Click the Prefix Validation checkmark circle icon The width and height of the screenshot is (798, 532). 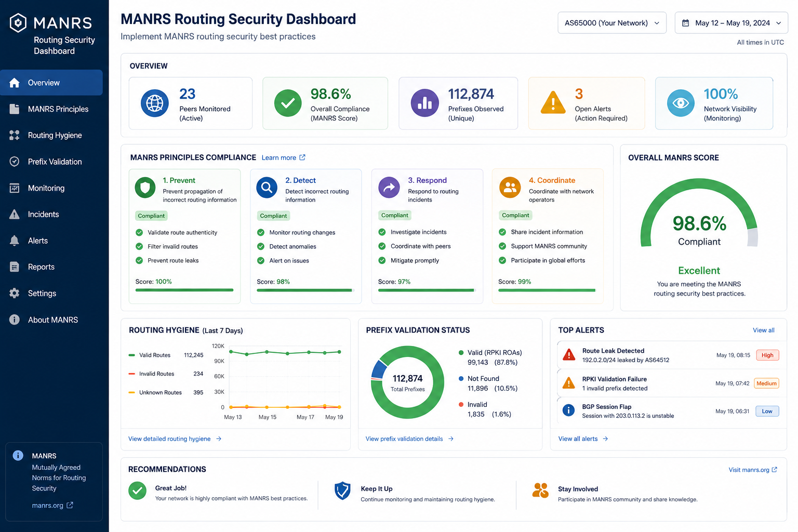15,162
